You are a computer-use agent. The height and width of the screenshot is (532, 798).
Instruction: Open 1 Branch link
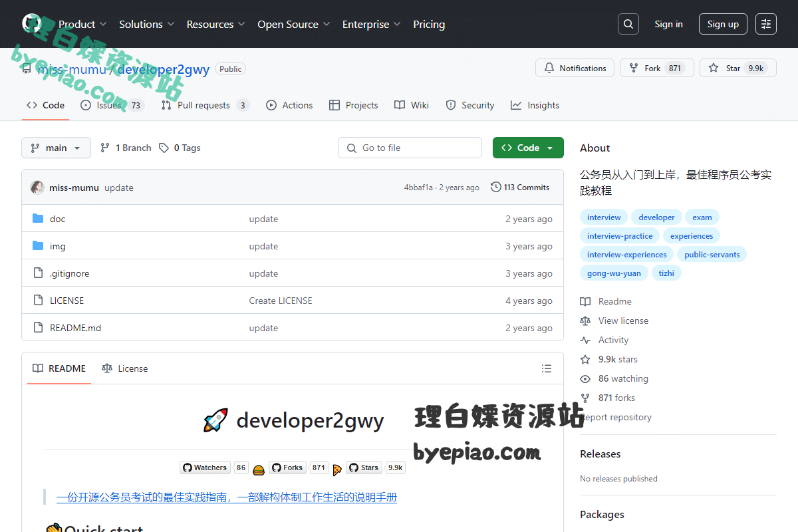[x=126, y=148]
